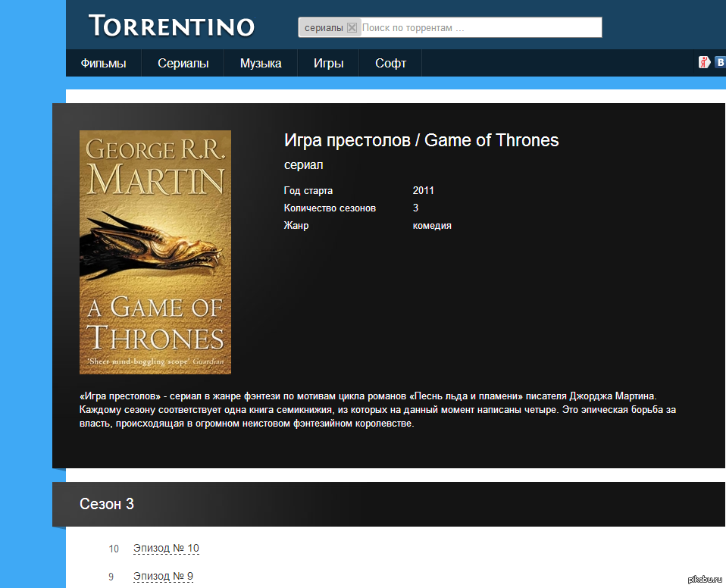Click the сериалы filter tag label
Viewport: 726px width, 588px height.
pos(324,28)
